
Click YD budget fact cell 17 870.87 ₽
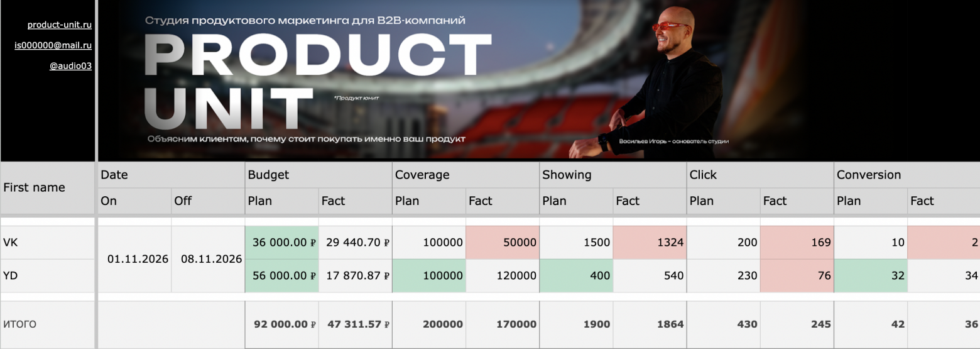[x=355, y=275]
